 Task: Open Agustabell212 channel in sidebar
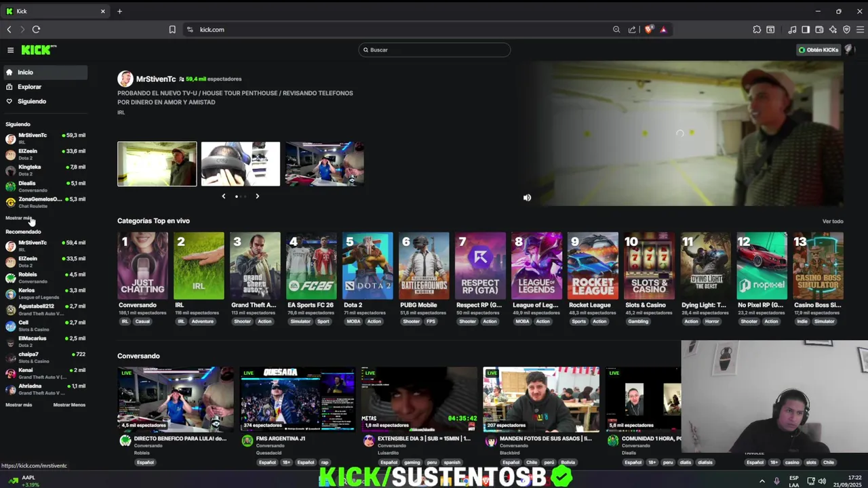[45, 309]
